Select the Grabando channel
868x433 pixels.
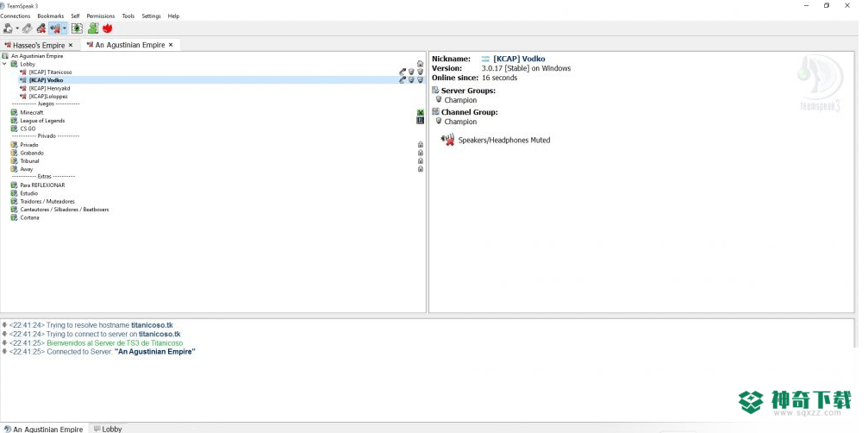(32, 153)
